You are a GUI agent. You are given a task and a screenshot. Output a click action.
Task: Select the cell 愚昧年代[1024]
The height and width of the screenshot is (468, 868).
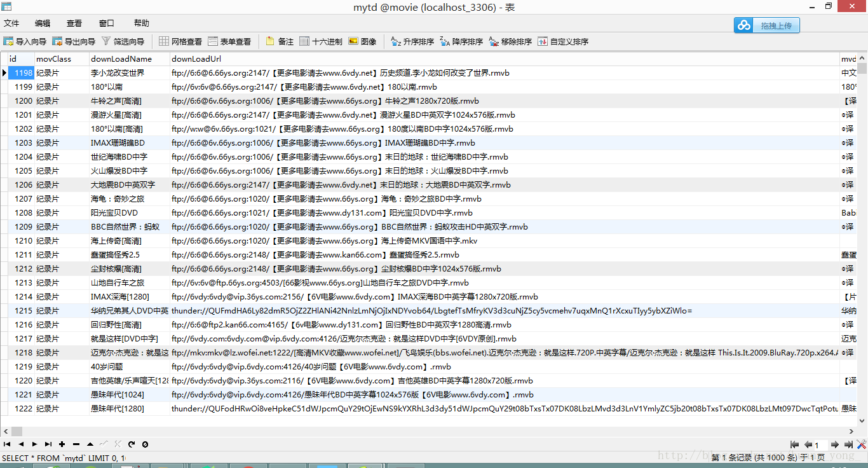click(x=130, y=394)
